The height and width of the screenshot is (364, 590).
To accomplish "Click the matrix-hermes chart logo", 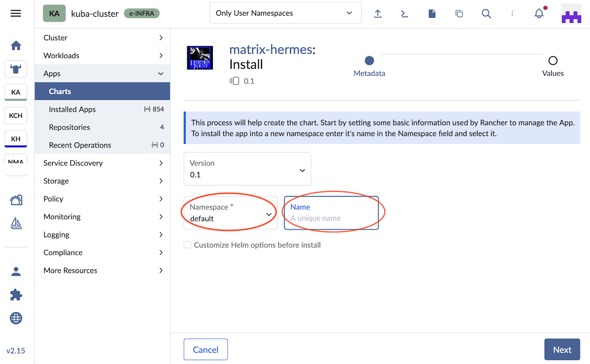I will pos(200,57).
